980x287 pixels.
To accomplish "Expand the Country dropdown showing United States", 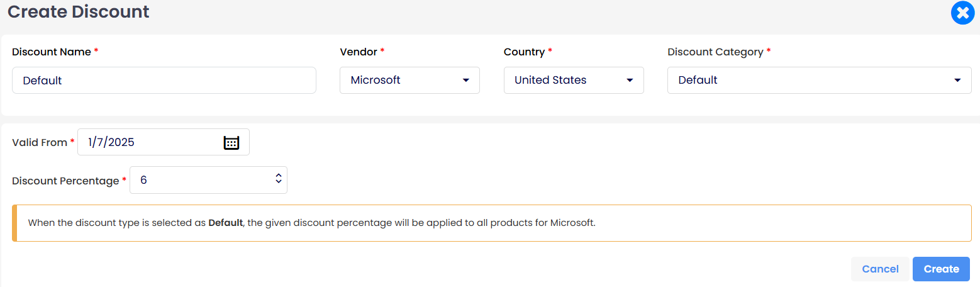I will click(x=574, y=81).
